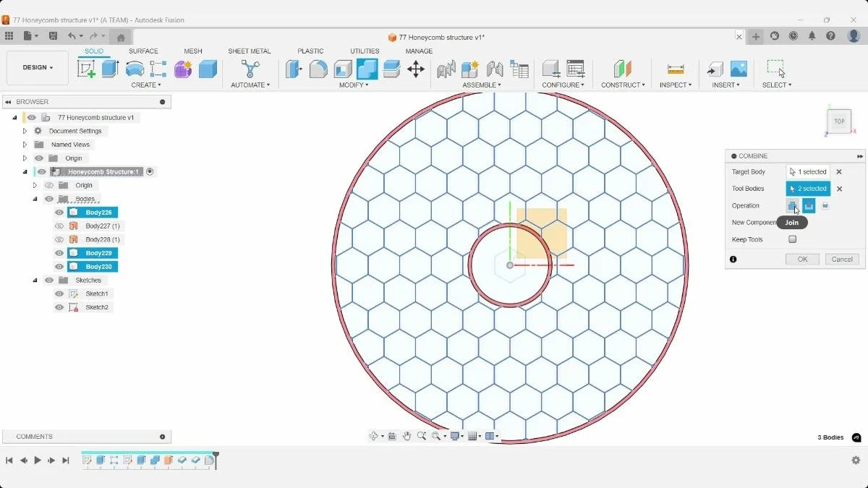Hide Sketch1 with its eye icon
This screenshot has width=868, height=488.
(x=59, y=294)
